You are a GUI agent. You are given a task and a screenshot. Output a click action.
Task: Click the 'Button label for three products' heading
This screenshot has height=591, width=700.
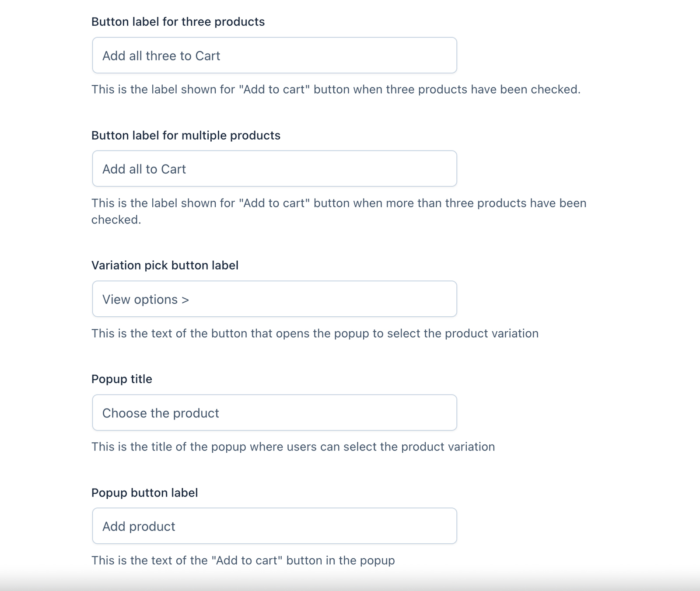[x=178, y=22]
